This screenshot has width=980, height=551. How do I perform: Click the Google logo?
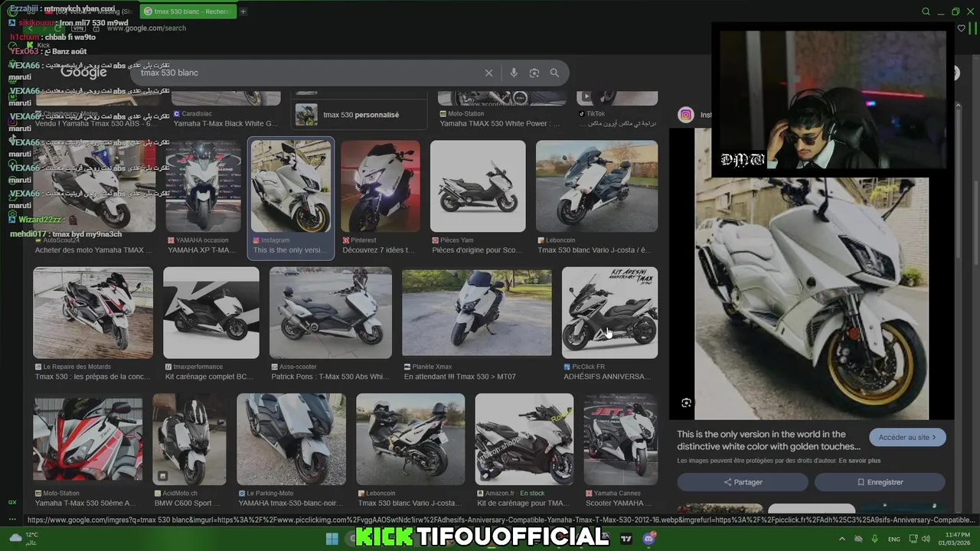[x=83, y=73]
